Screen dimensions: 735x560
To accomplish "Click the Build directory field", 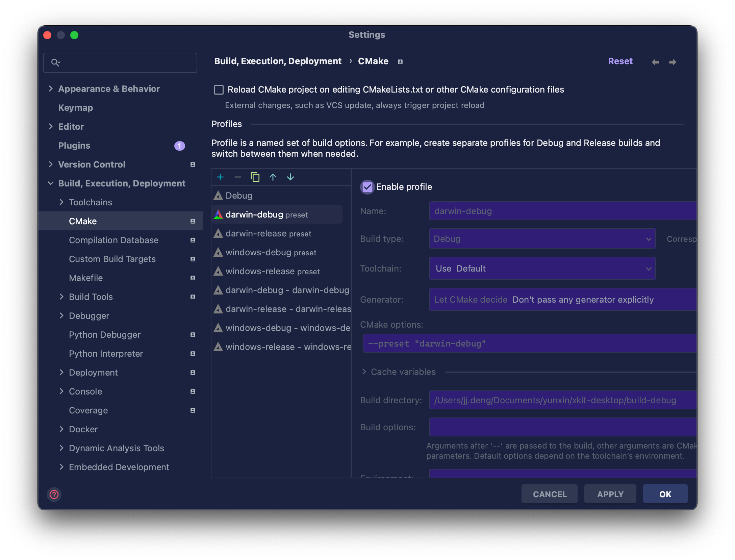I will [x=563, y=400].
